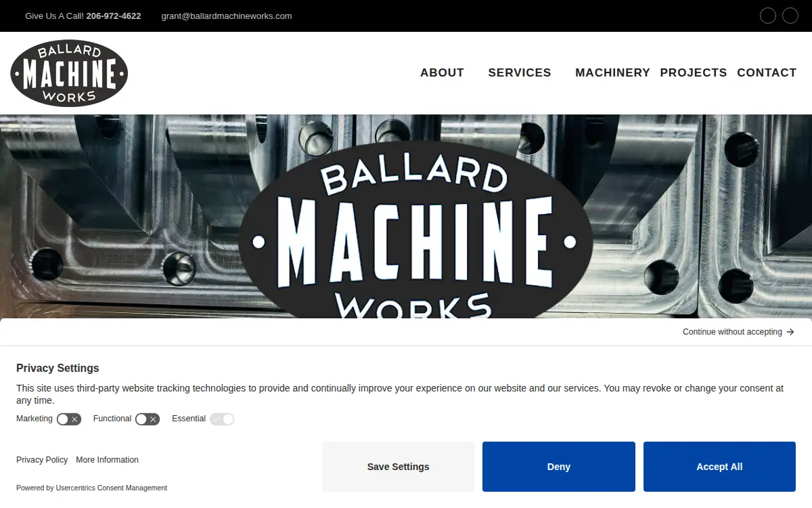Click the Usercentrics Consent Management link

(x=111, y=488)
